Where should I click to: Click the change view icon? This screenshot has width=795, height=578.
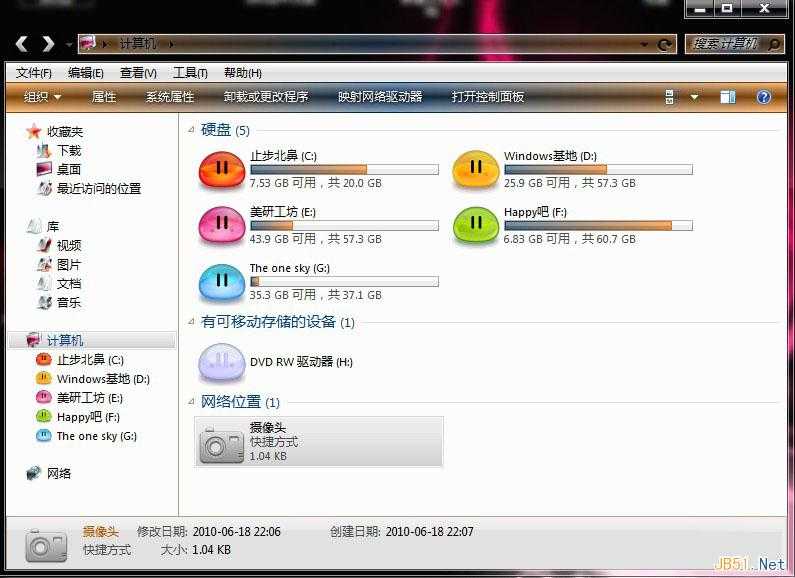click(670, 96)
